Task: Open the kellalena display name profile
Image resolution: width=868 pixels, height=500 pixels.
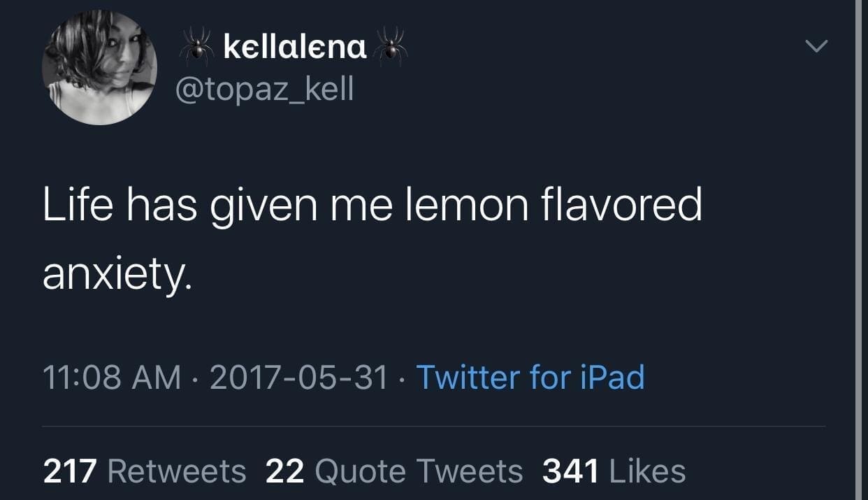Action: pyautogui.click(x=295, y=48)
